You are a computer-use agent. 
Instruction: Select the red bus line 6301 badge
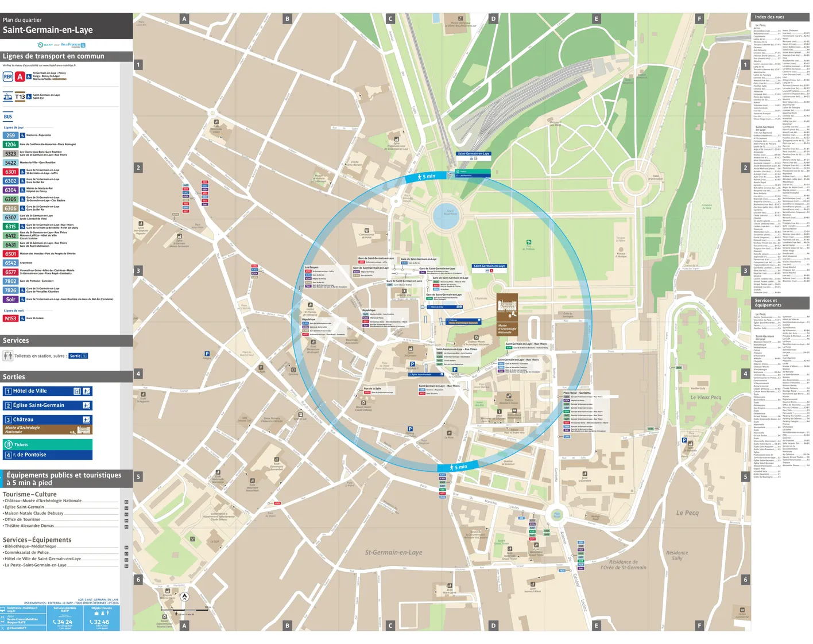click(11, 172)
